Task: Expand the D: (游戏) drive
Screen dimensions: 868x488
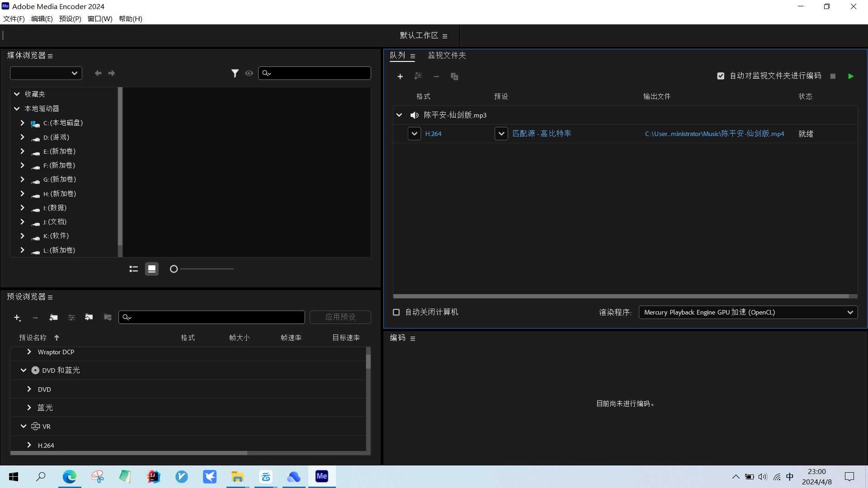Action: pos(22,137)
